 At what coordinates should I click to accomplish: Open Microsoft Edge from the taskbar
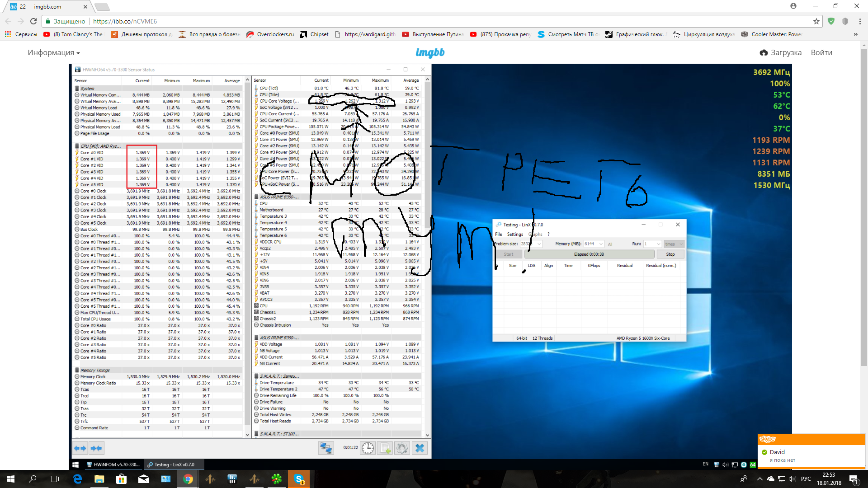[77, 479]
